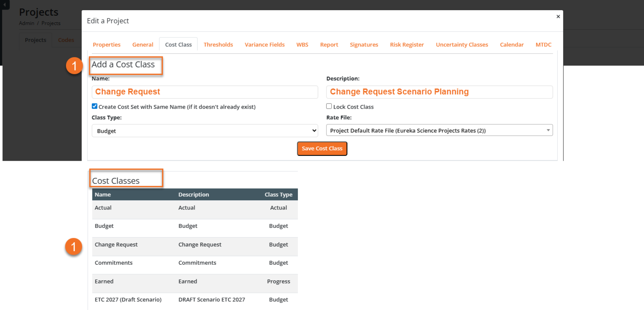Select the Cost Class tab
644x310 pixels.
(178, 45)
